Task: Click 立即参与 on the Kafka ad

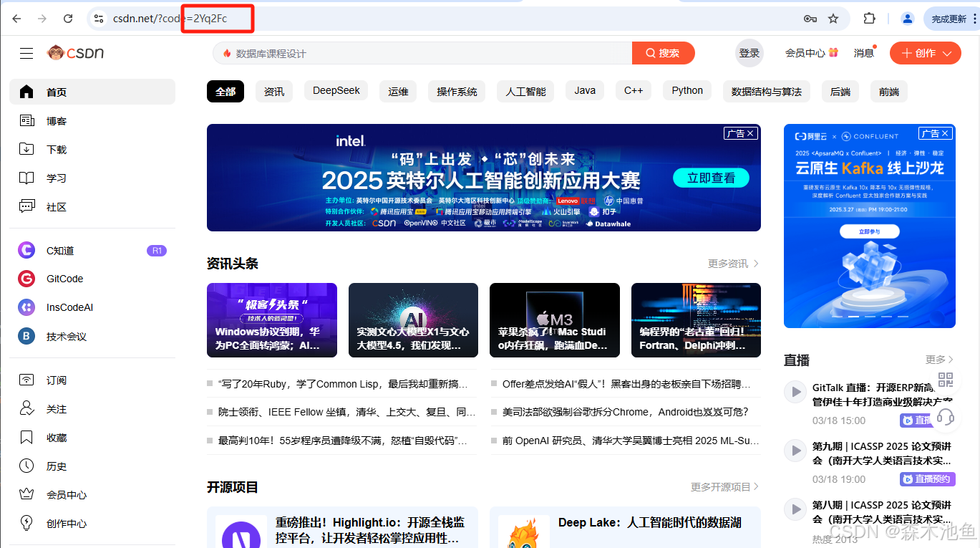Action: coord(869,232)
